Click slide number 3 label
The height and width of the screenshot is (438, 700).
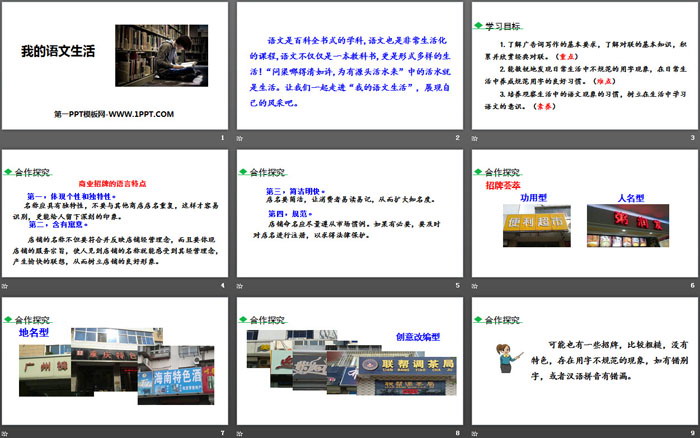(x=692, y=138)
